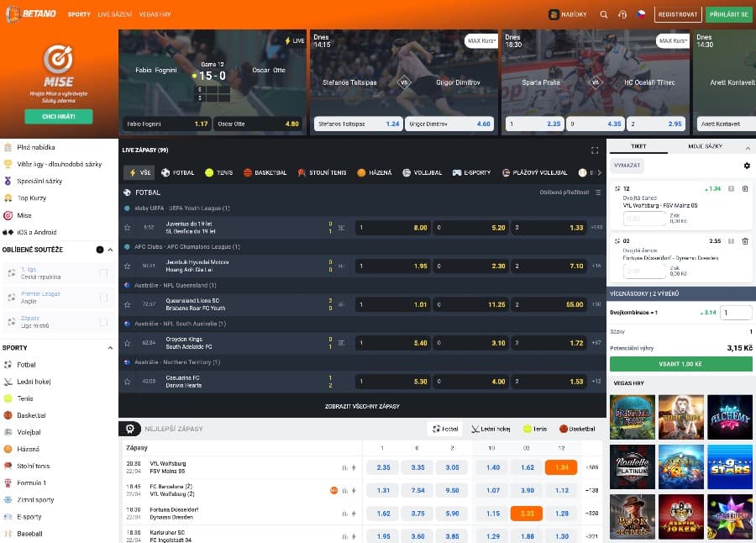Viewport: 756px width, 543px height.
Task: Delete the VfL Wolfsburg bet with trash icon
Action: (745, 189)
